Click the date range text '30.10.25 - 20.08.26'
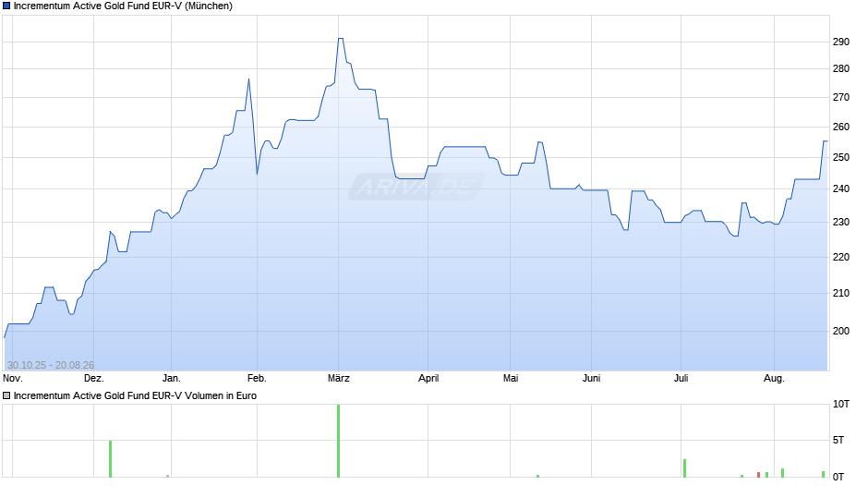 tap(51, 365)
